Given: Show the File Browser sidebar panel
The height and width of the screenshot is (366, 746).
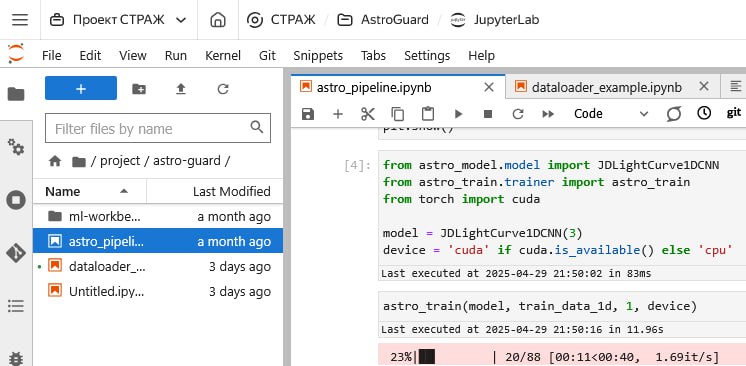Looking at the screenshot, I should (x=16, y=94).
